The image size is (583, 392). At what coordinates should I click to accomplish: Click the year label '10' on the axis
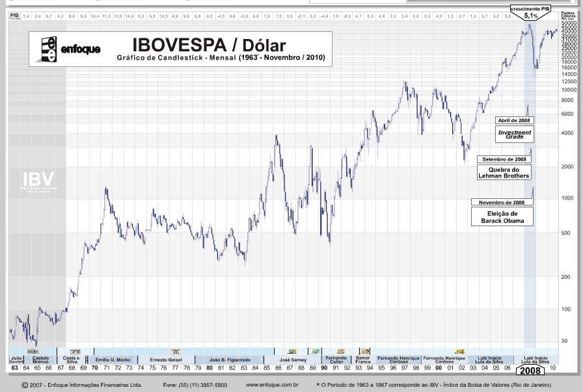(553, 368)
